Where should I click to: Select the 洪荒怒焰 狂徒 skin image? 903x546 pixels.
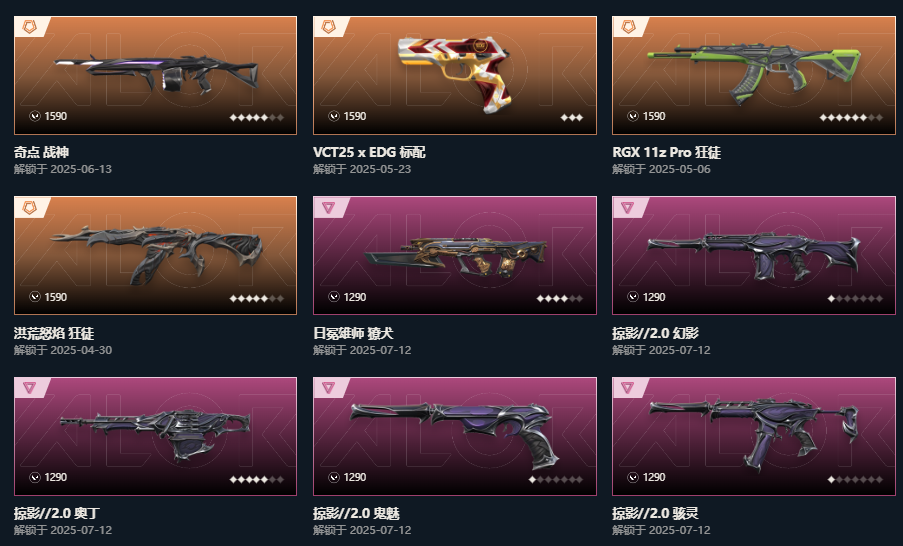tap(155, 255)
